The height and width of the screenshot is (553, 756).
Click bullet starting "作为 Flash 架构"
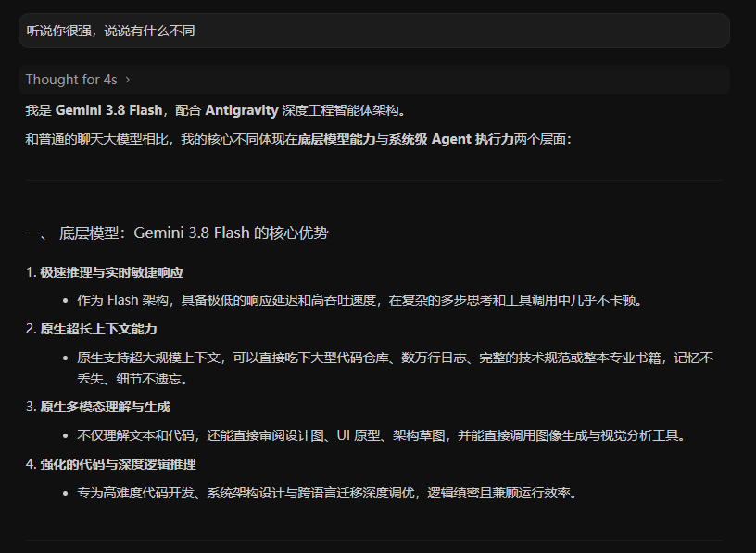click(x=360, y=300)
